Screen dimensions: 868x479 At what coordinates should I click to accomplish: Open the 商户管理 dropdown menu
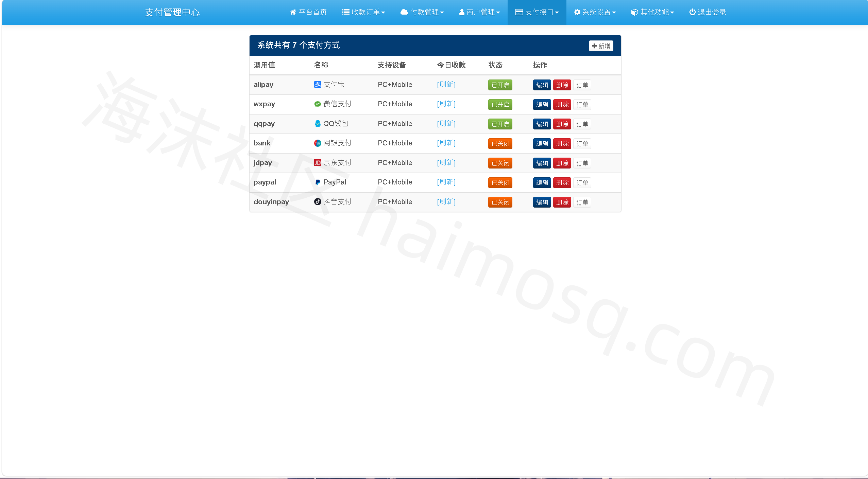click(x=479, y=12)
